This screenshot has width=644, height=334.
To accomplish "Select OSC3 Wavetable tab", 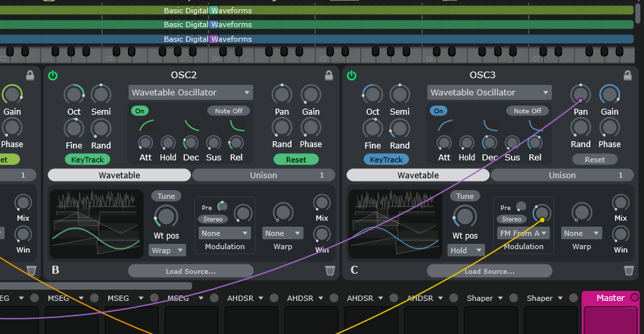I will pos(418,175).
